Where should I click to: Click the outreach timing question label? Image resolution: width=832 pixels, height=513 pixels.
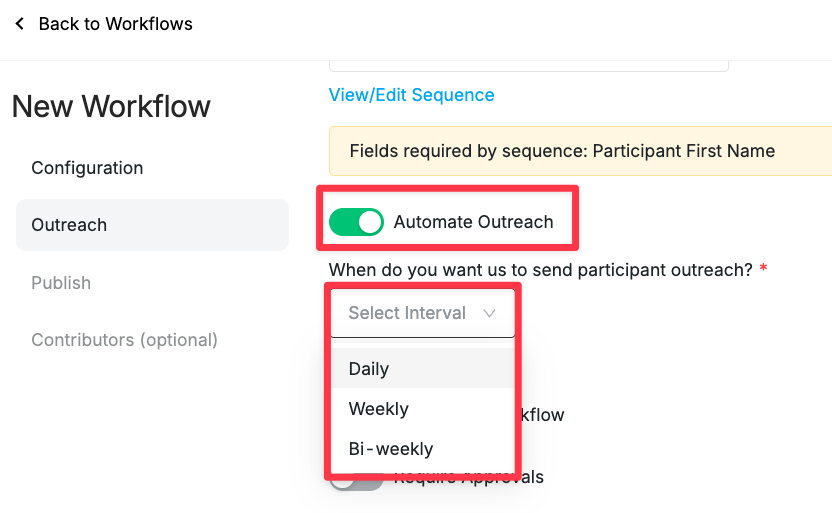pyautogui.click(x=541, y=269)
